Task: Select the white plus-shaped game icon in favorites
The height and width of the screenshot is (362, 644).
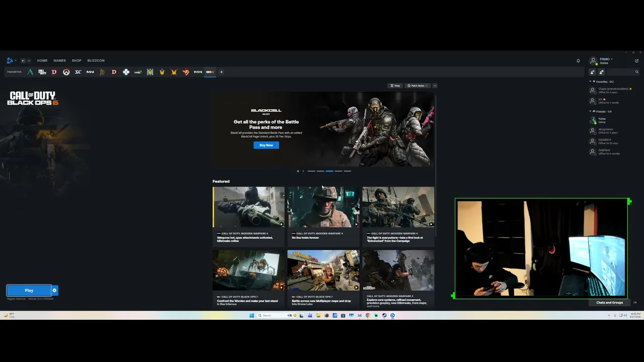Action: [126, 72]
